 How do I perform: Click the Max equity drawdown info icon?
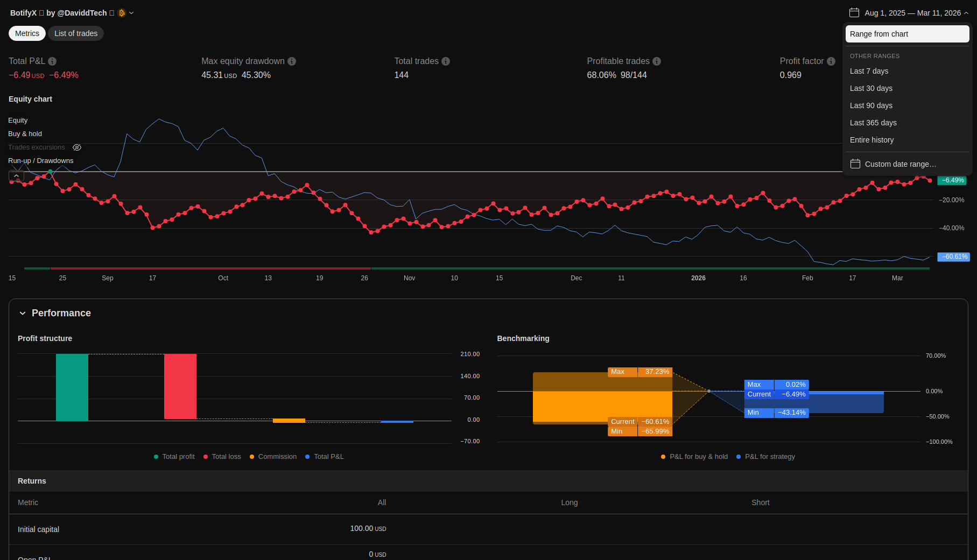click(292, 61)
